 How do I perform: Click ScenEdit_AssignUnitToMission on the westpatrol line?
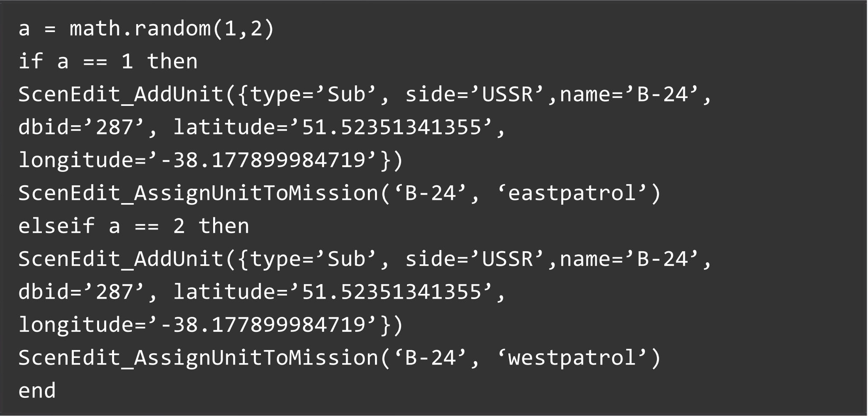[199, 358]
